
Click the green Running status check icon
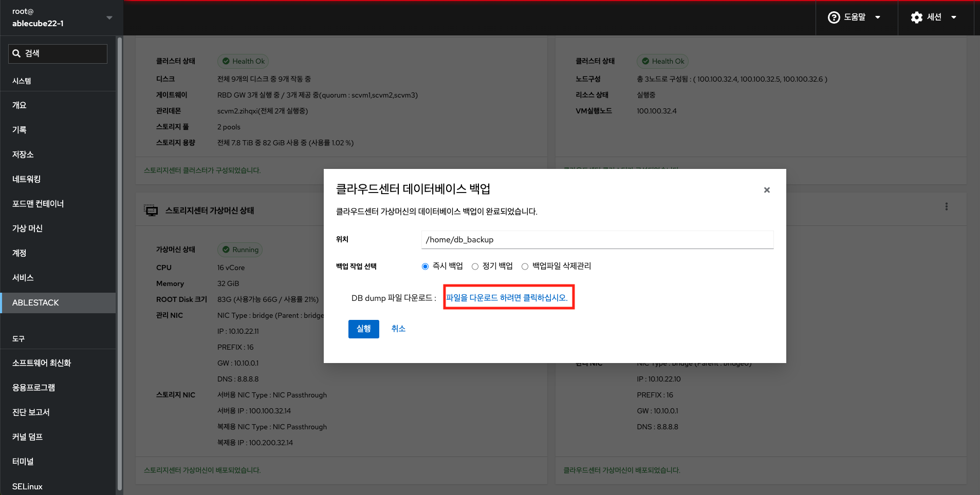point(226,250)
